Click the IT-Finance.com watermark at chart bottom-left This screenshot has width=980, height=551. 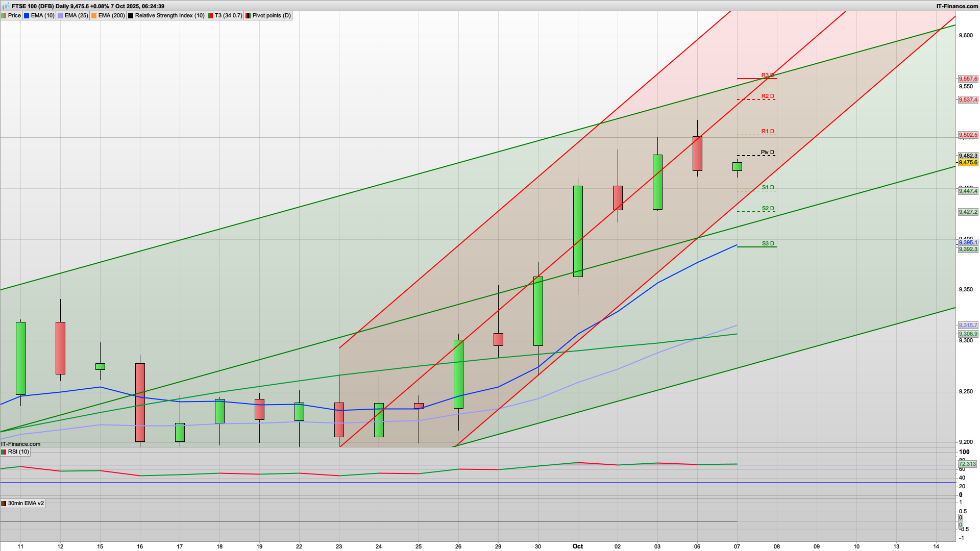point(21,444)
